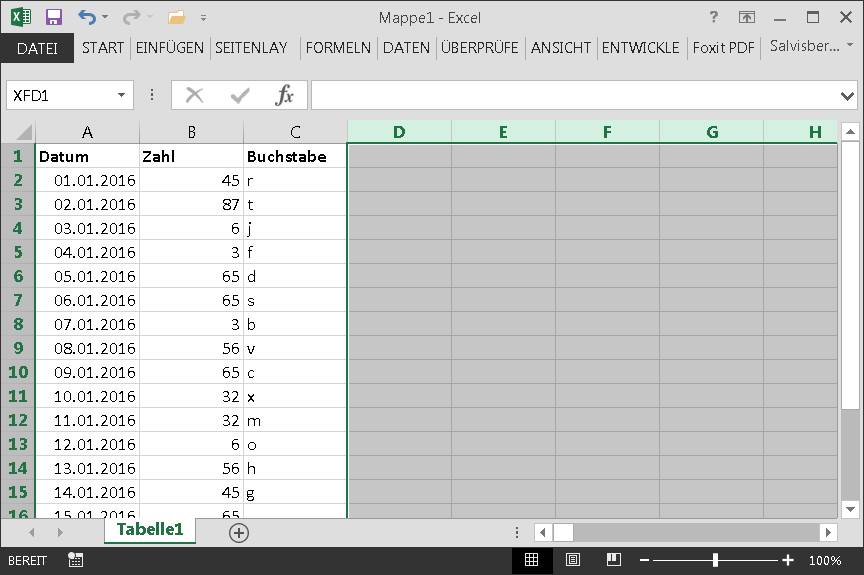Add a new sheet with plus icon

click(x=239, y=533)
